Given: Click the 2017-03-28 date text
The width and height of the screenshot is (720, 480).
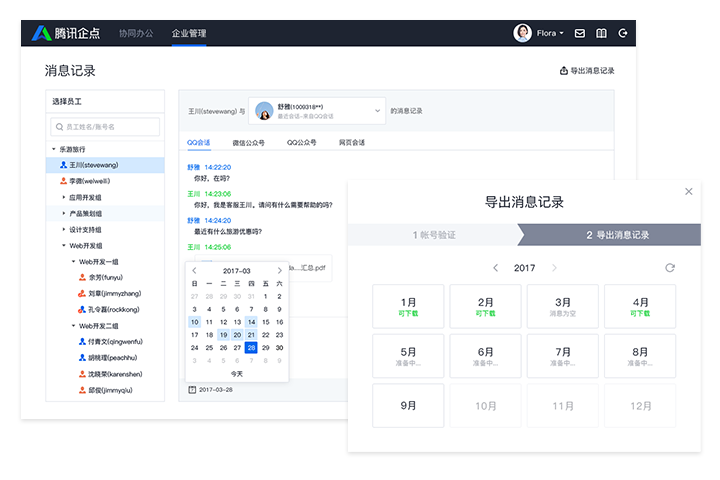Looking at the screenshot, I should click(x=216, y=390).
